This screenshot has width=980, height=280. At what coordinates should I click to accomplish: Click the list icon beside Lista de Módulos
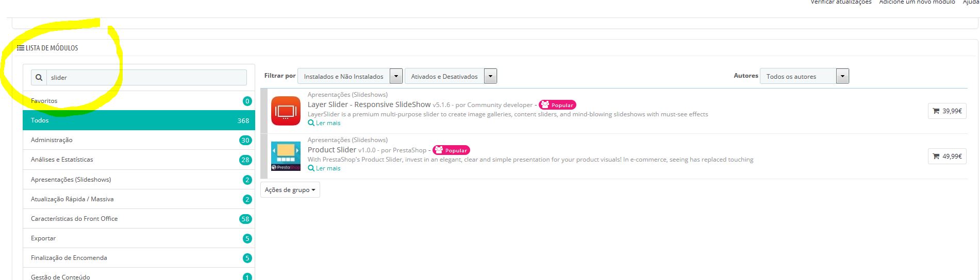21,48
